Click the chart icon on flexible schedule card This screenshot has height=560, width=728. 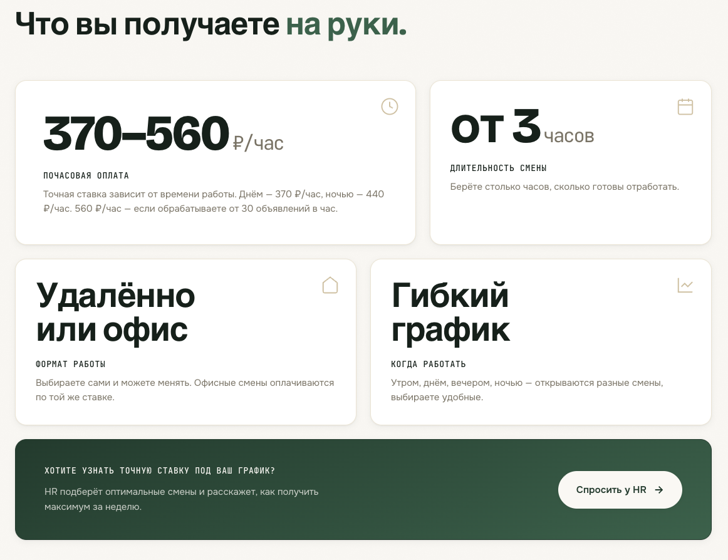tap(685, 285)
